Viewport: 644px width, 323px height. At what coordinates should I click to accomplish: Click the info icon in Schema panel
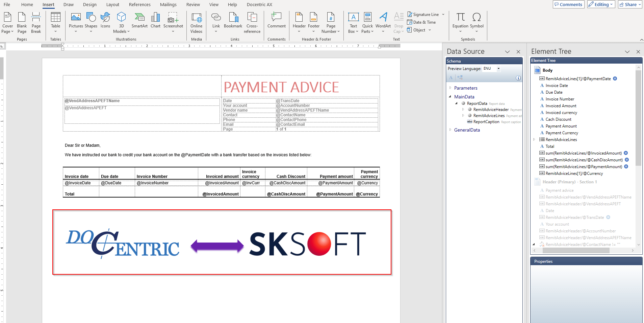[518, 78]
